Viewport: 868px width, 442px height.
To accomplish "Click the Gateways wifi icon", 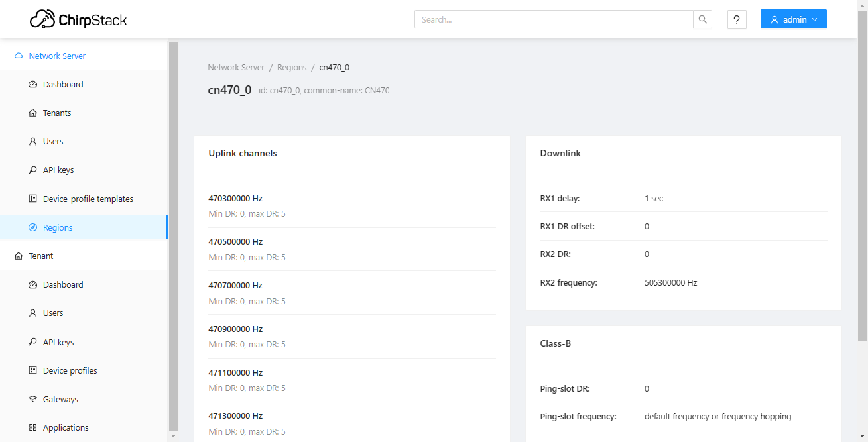I will tap(33, 400).
